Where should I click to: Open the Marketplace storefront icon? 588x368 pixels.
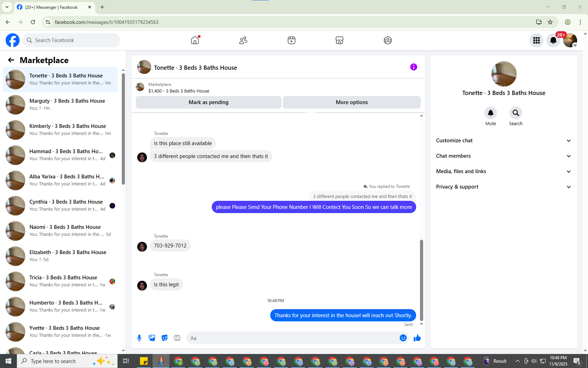[x=339, y=40]
